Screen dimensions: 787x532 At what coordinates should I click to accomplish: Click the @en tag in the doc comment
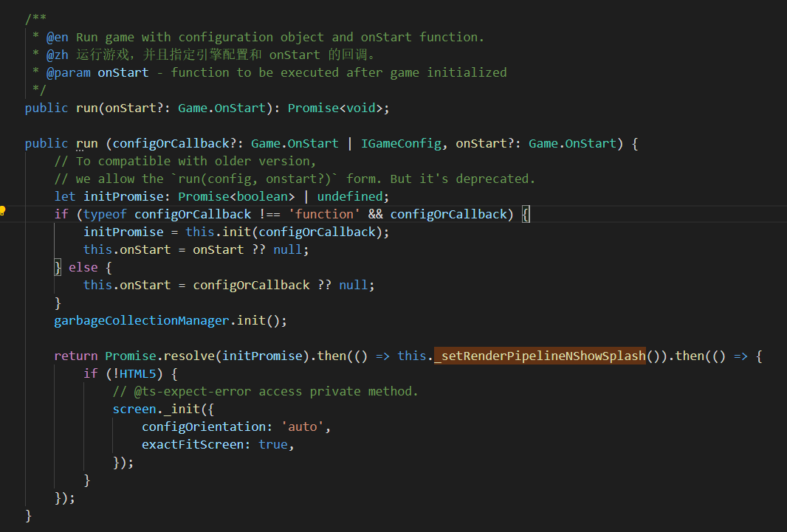[x=58, y=37]
